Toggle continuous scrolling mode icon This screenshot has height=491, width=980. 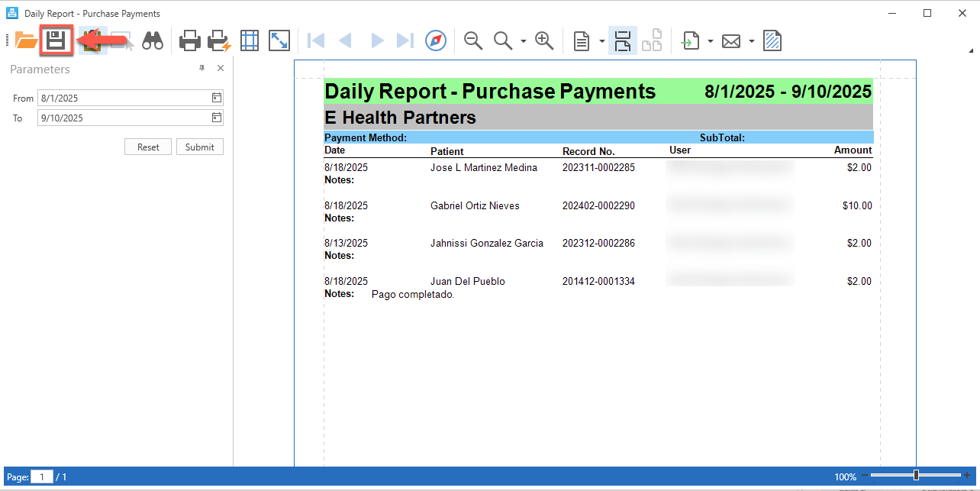click(623, 40)
